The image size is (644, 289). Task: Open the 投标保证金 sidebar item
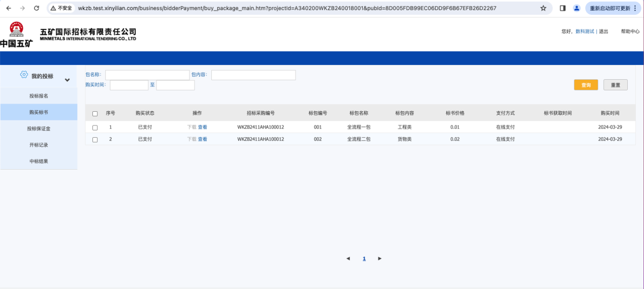[39, 129]
